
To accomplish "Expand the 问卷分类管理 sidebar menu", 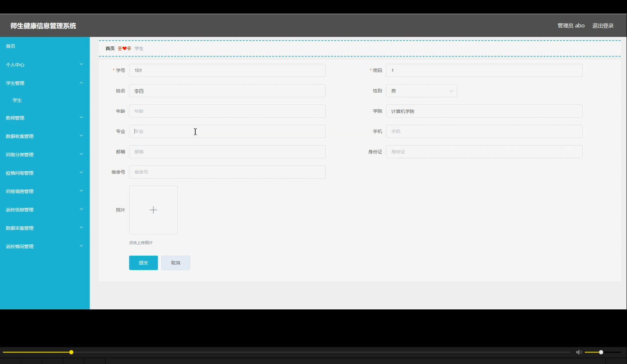I will tap(45, 154).
